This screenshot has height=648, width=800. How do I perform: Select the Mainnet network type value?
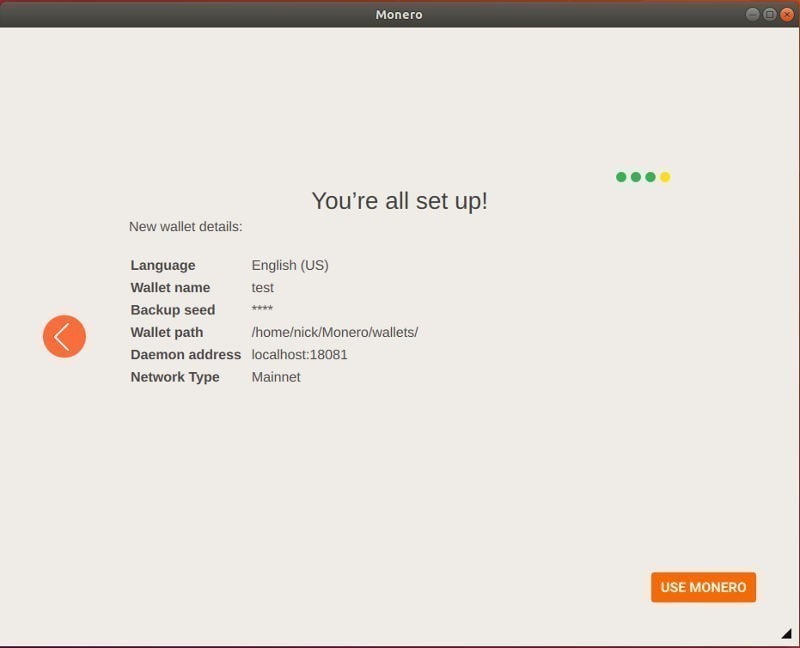276,377
